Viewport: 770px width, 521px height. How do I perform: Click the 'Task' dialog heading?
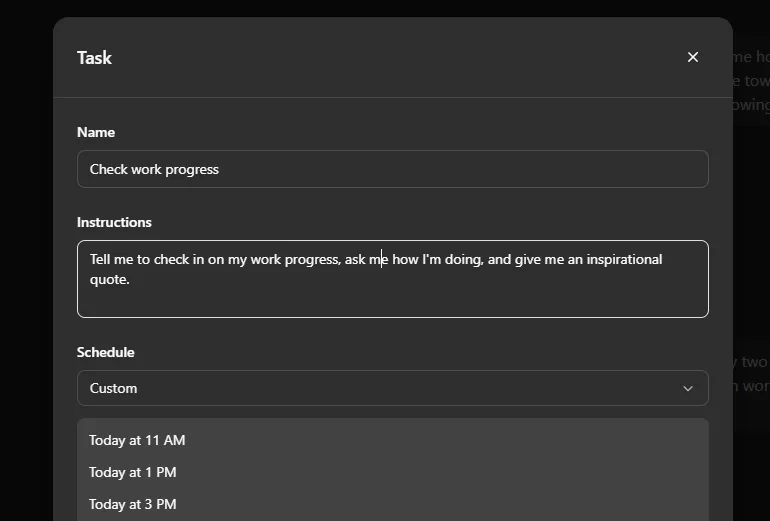(94, 57)
